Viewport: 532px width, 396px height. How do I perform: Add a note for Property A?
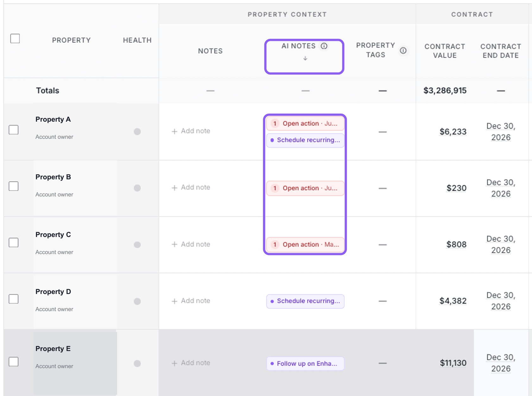(x=191, y=131)
